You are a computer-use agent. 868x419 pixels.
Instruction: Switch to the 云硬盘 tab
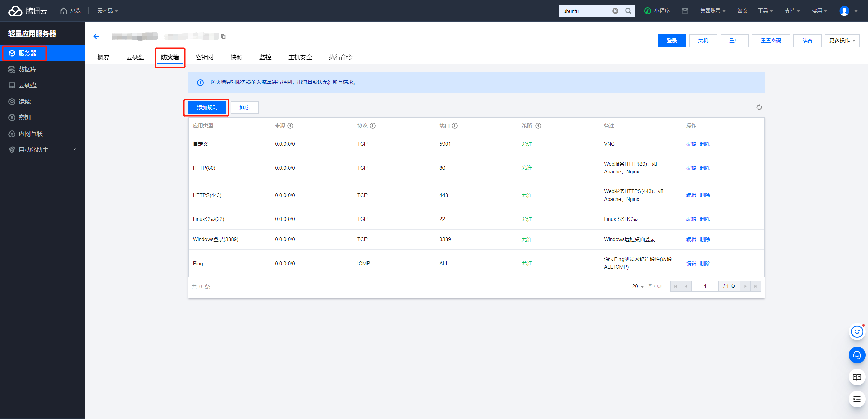coord(135,57)
